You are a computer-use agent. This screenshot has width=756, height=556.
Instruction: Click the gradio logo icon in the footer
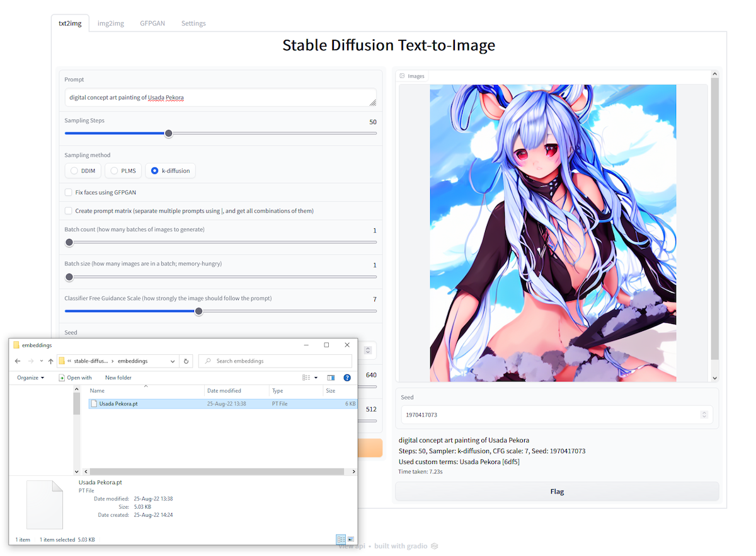coord(435,546)
